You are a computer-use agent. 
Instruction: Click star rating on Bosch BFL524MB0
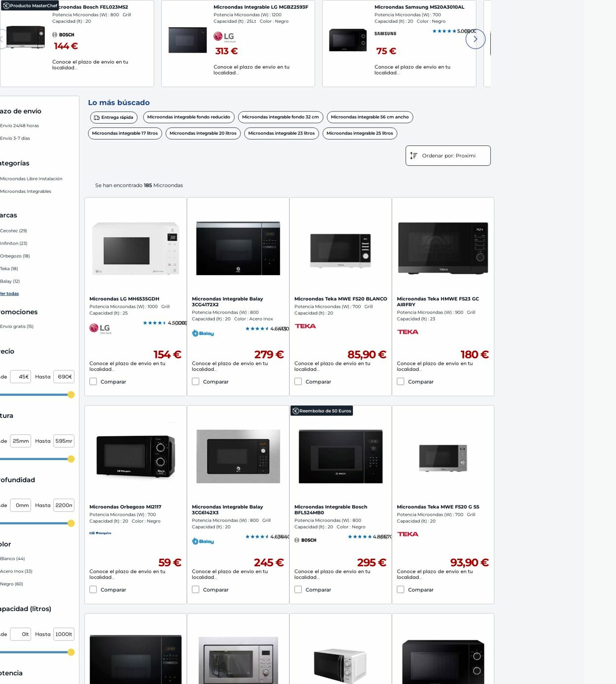[x=359, y=537]
